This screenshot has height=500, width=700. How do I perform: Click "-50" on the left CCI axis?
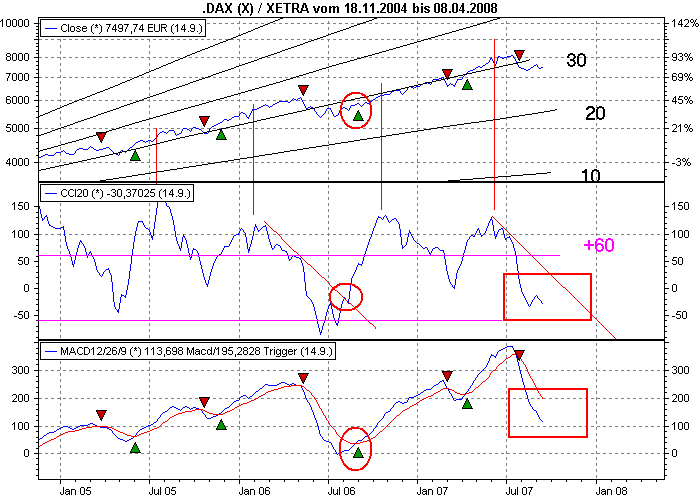point(21,315)
